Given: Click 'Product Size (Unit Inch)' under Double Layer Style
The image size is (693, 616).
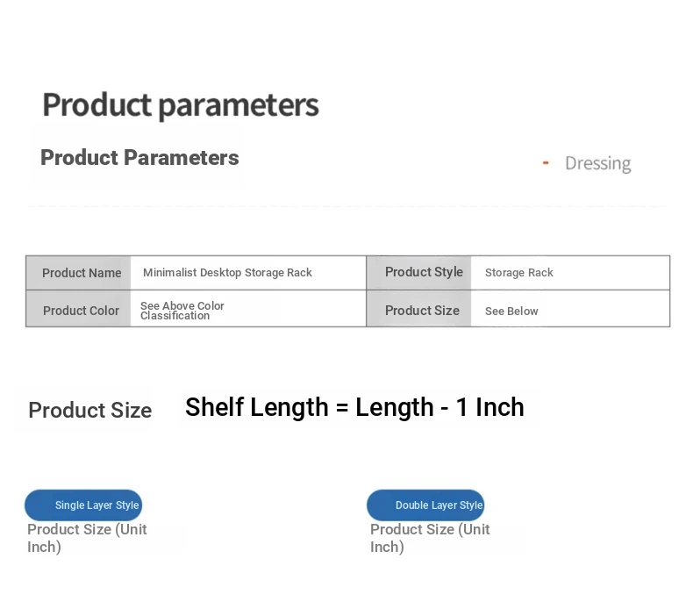Looking at the screenshot, I should click(430, 538).
